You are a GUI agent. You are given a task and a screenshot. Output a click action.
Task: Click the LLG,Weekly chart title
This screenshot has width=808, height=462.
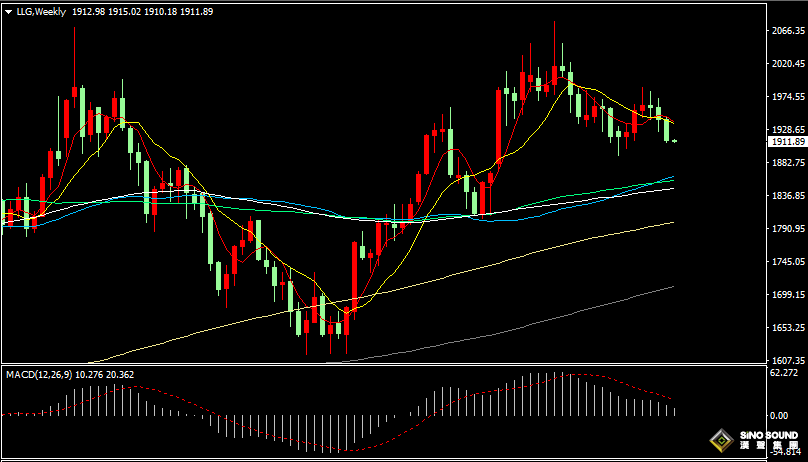pos(41,11)
